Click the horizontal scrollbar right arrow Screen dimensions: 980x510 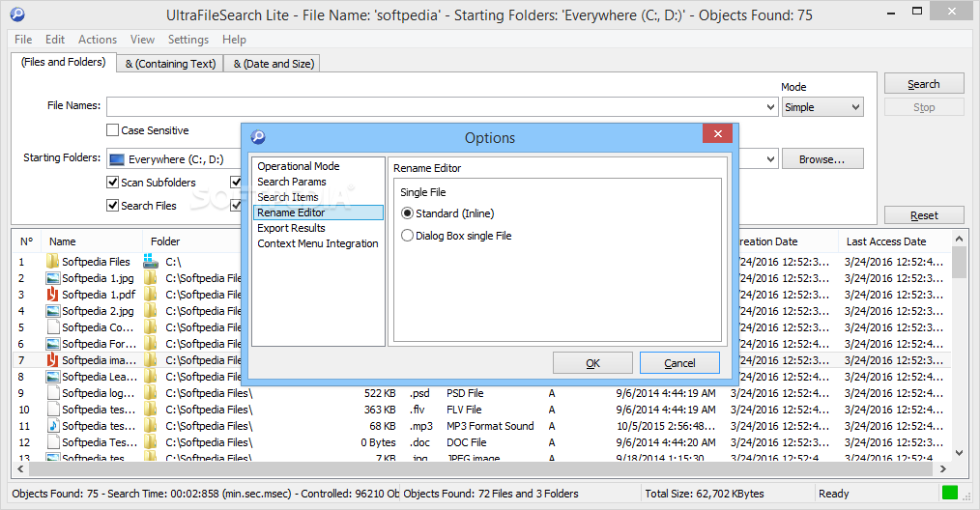(943, 468)
